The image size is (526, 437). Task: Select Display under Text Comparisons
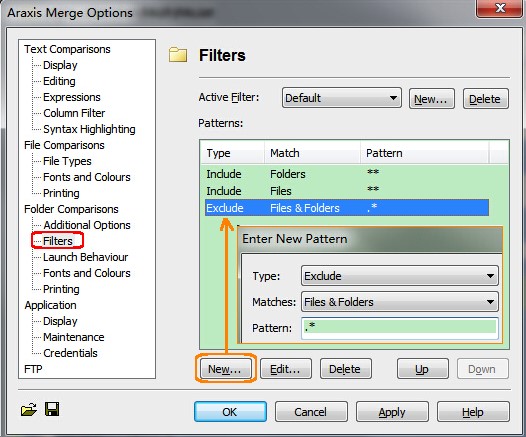(60, 65)
